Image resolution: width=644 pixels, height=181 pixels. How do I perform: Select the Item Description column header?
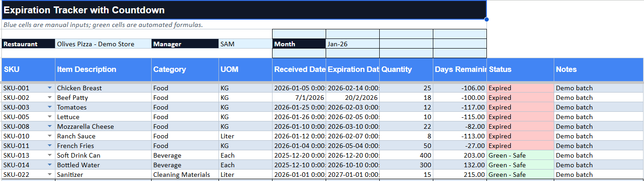tap(103, 70)
